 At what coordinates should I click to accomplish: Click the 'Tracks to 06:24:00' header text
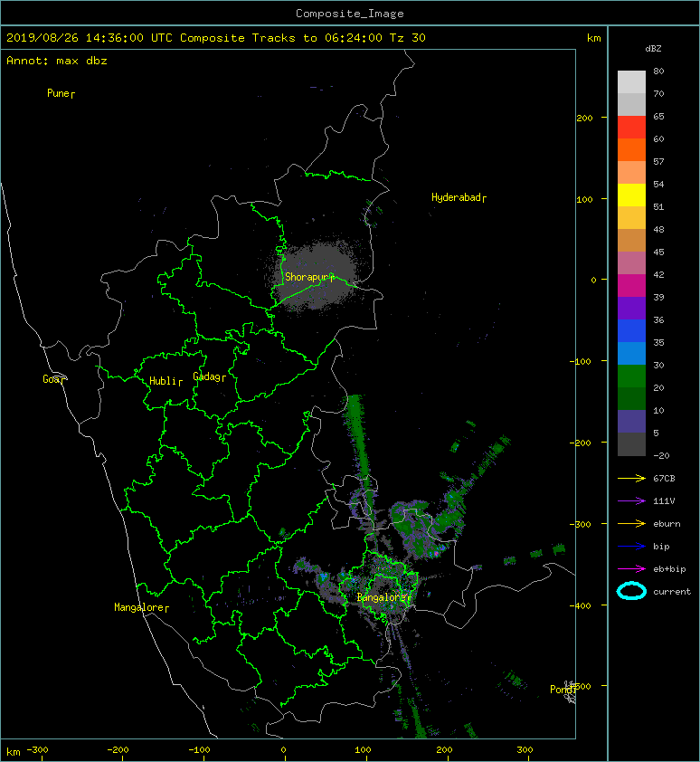[x=317, y=38]
